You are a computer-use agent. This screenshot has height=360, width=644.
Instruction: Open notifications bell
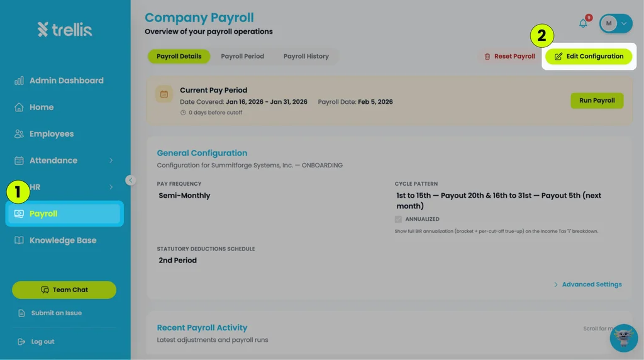[583, 23]
